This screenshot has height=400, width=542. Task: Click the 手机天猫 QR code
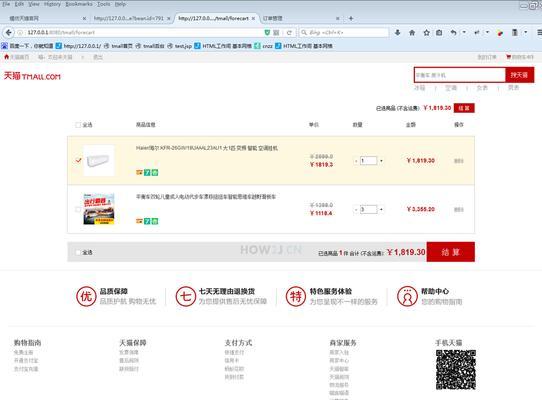coord(456,370)
